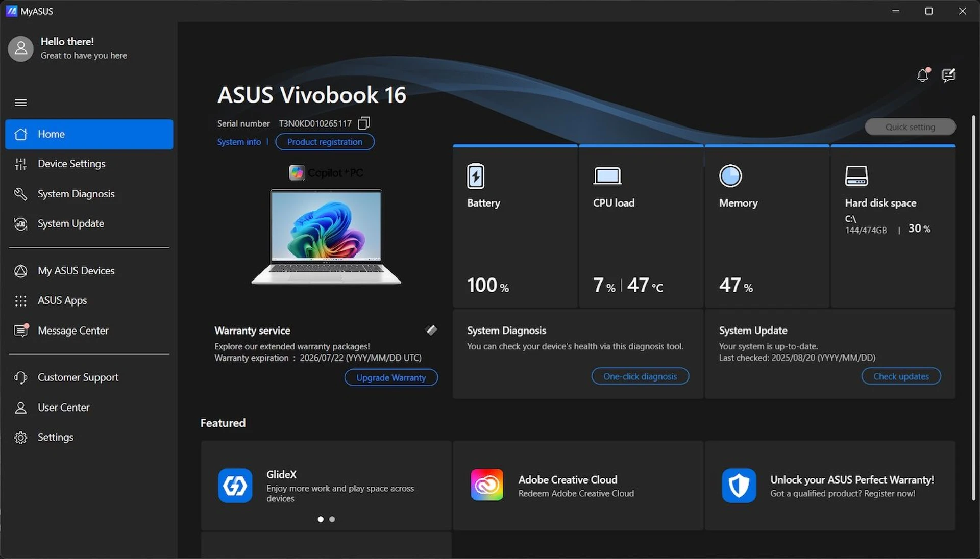Open the user profile avatar
The width and height of the screenshot is (980, 559).
tap(21, 48)
